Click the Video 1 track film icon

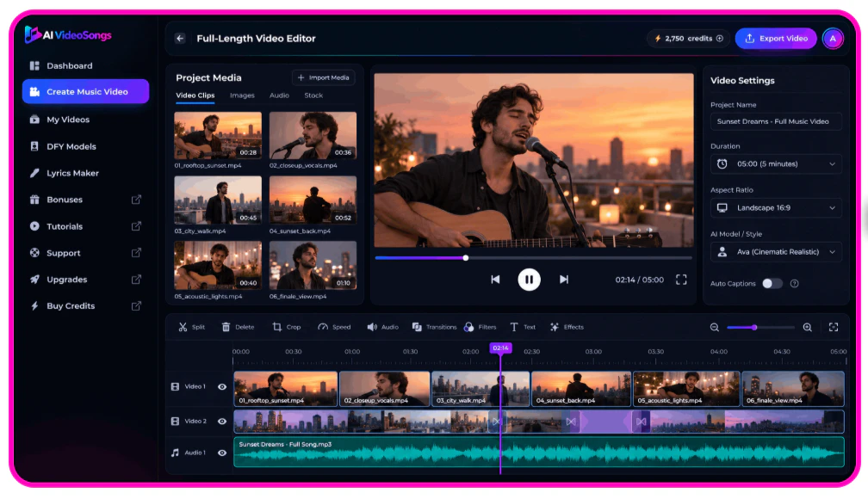pyautogui.click(x=175, y=386)
